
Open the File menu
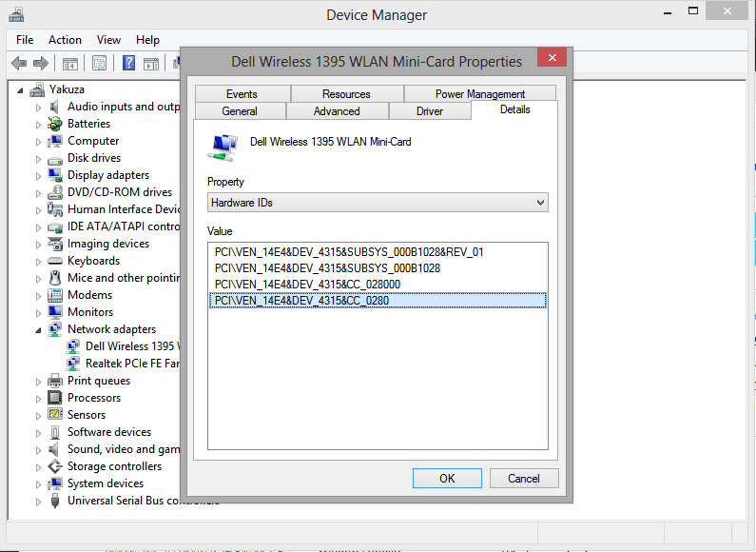click(25, 40)
